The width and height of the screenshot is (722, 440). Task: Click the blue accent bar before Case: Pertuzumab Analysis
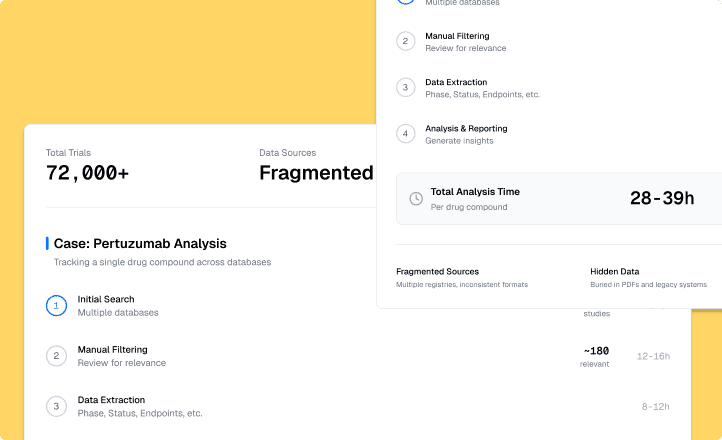point(47,243)
